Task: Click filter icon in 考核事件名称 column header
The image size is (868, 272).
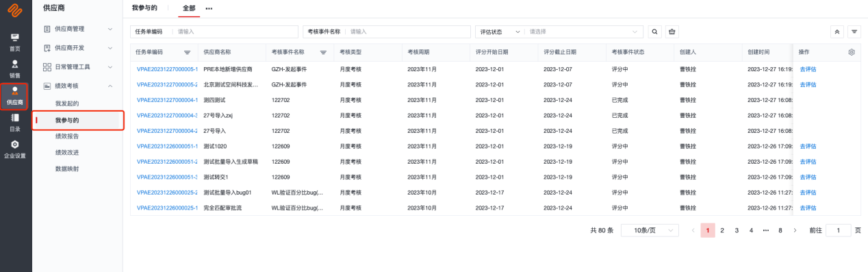Action: coord(323,52)
